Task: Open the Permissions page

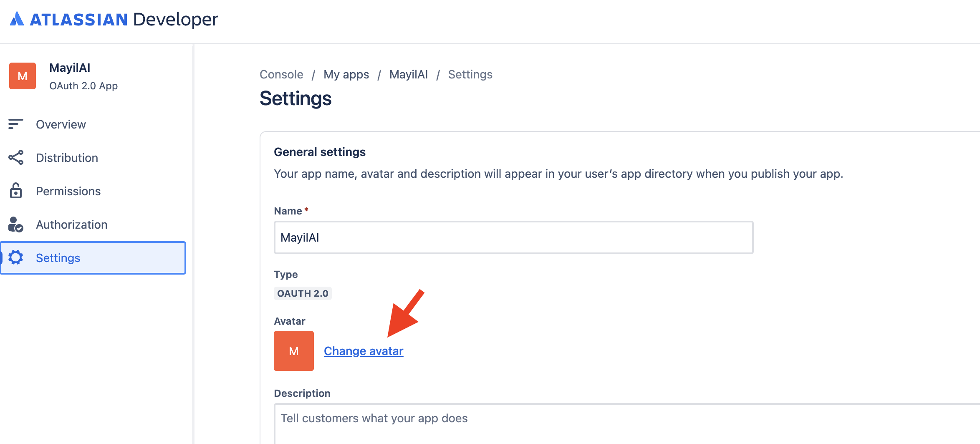Action: point(68,191)
